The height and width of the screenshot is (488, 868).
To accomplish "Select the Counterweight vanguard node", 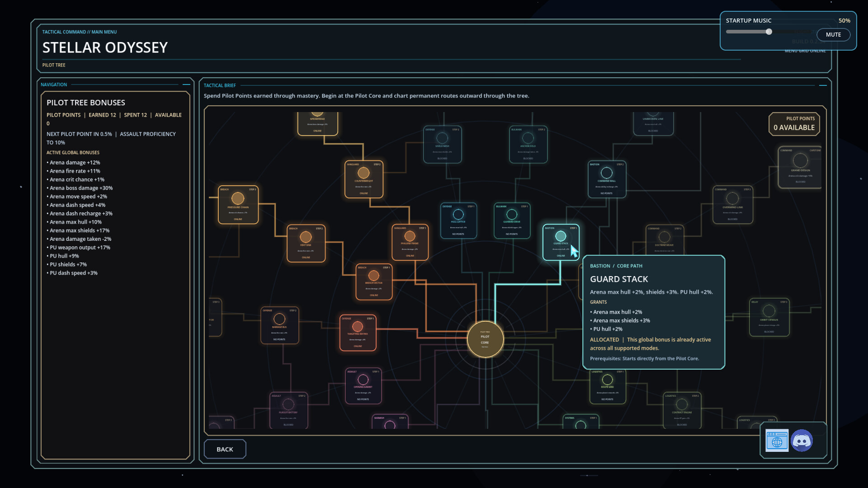I will pos(363,179).
